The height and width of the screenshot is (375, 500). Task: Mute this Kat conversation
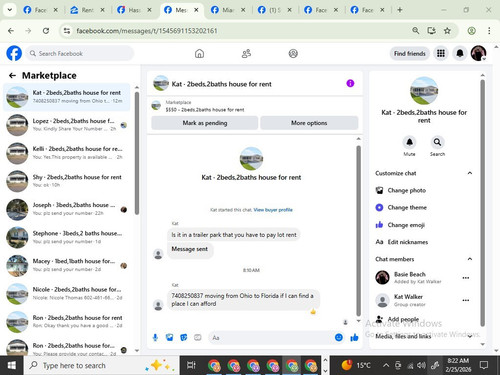(x=409, y=142)
